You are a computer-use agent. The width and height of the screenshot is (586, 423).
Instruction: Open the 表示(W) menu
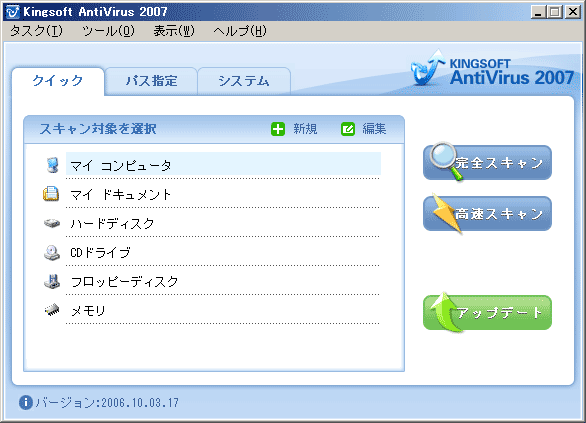[x=174, y=31]
